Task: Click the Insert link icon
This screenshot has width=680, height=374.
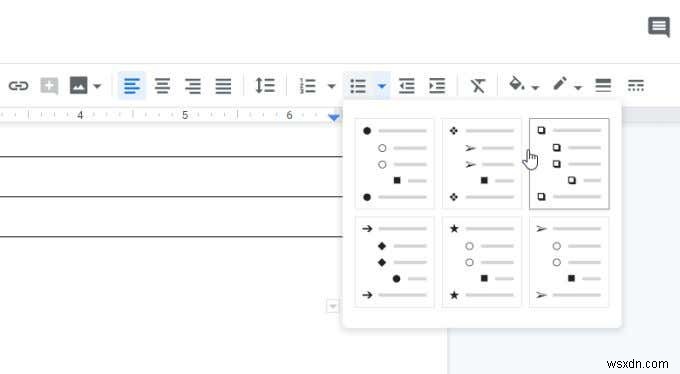Action: [x=18, y=86]
